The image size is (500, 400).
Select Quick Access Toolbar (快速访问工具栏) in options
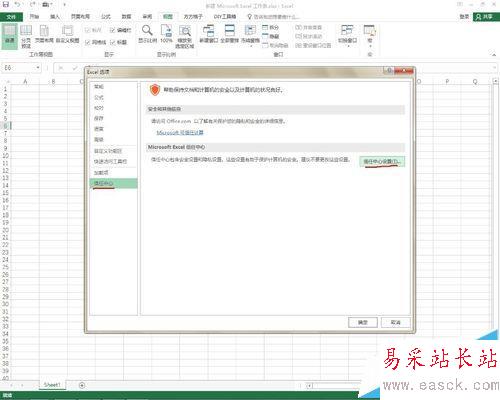[113, 162]
